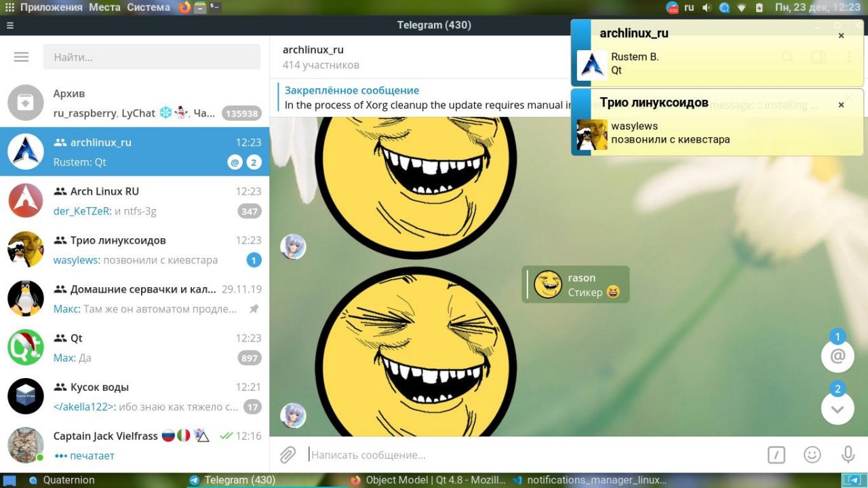Click the Telegram tray icon with 430 badge

[x=672, y=7]
